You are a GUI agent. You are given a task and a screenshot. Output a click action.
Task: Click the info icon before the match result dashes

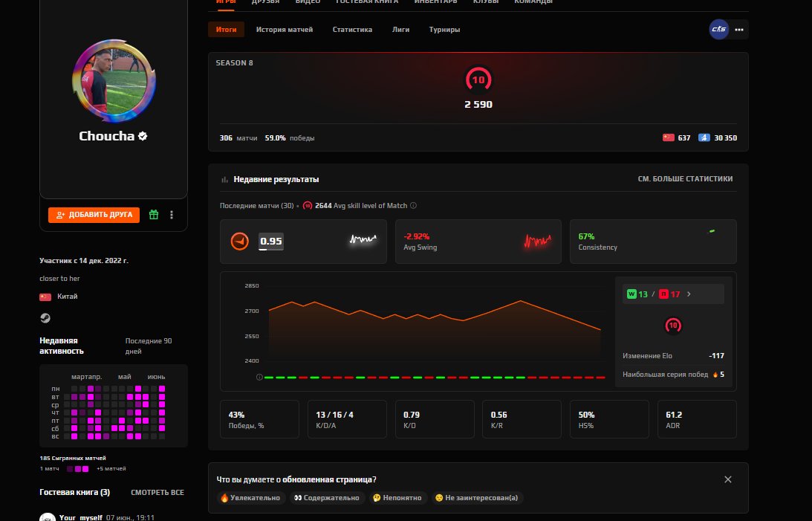259,377
